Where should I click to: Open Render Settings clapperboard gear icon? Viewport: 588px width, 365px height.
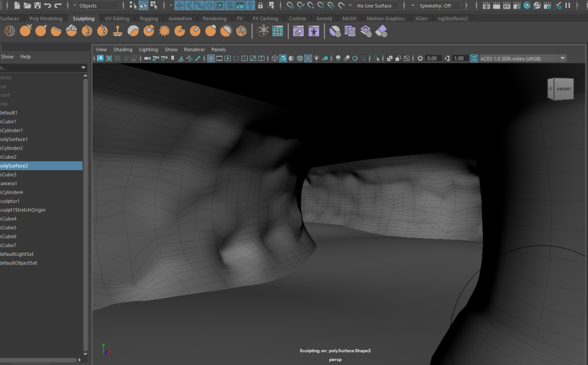point(517,5)
